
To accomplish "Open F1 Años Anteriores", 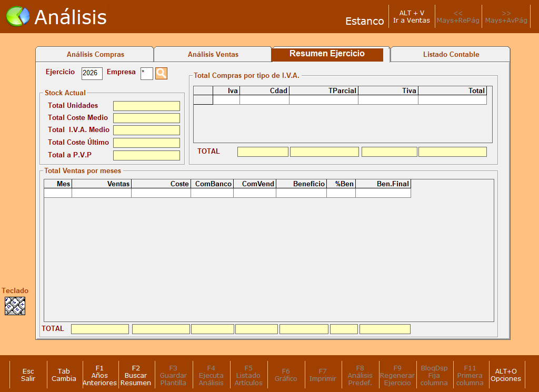I will coord(99,375).
